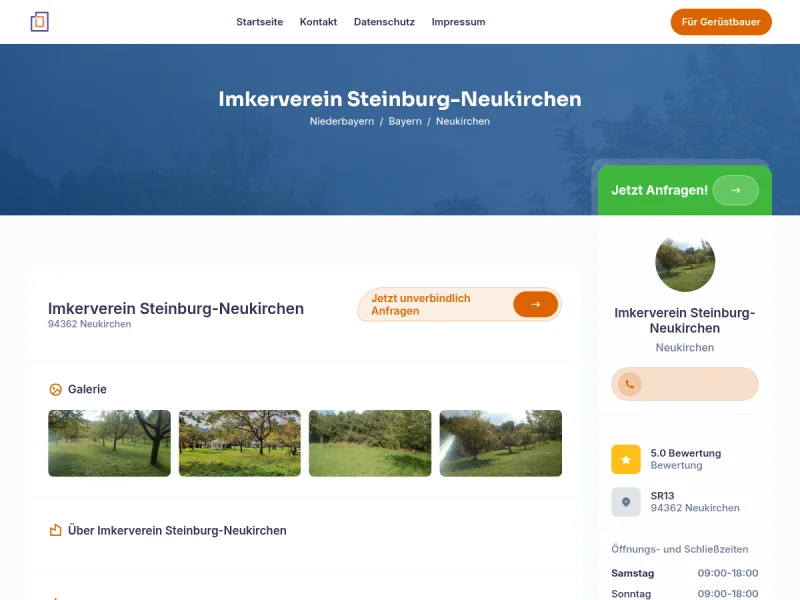Open the fourth gallery photo with sunlight
Viewport: 800px width, 600px height.
pyautogui.click(x=500, y=443)
